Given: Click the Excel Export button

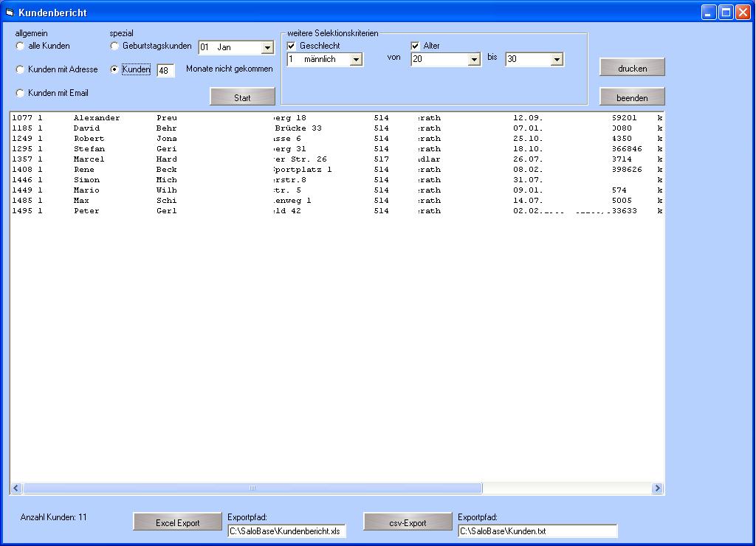Looking at the screenshot, I should pyautogui.click(x=177, y=522).
